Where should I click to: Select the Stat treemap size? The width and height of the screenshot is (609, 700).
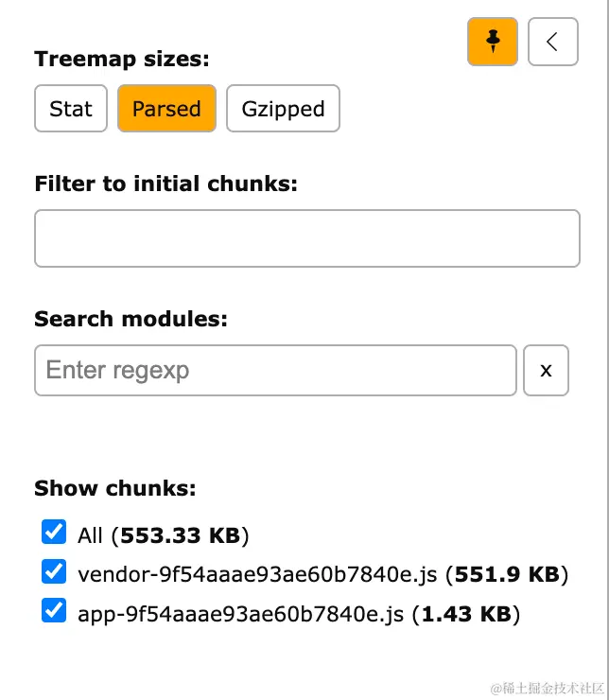tap(71, 109)
